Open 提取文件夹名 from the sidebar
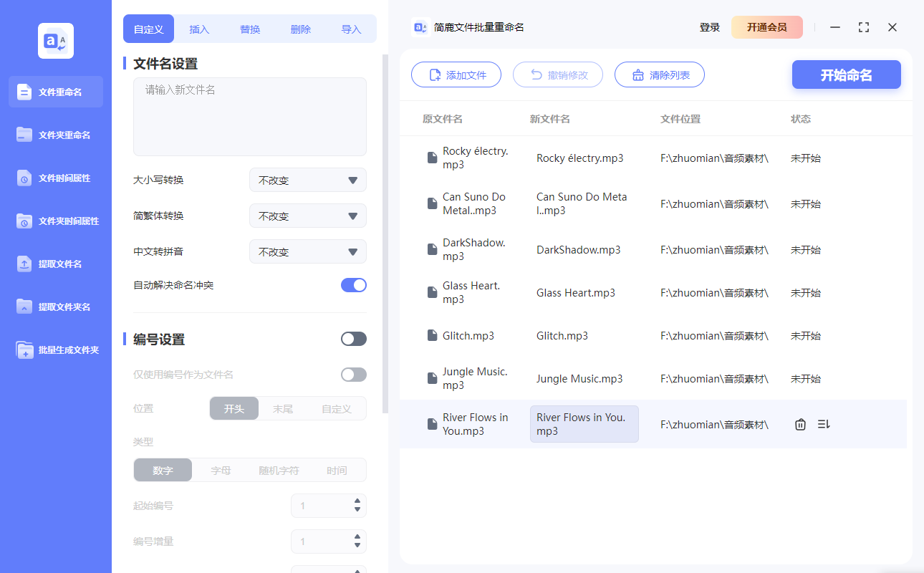 54,307
